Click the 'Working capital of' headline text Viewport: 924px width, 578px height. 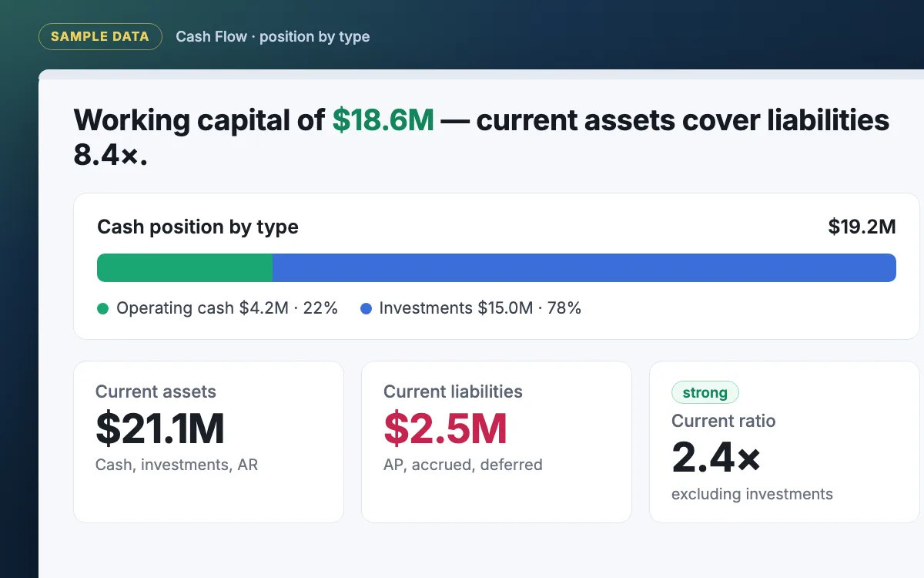click(x=199, y=120)
